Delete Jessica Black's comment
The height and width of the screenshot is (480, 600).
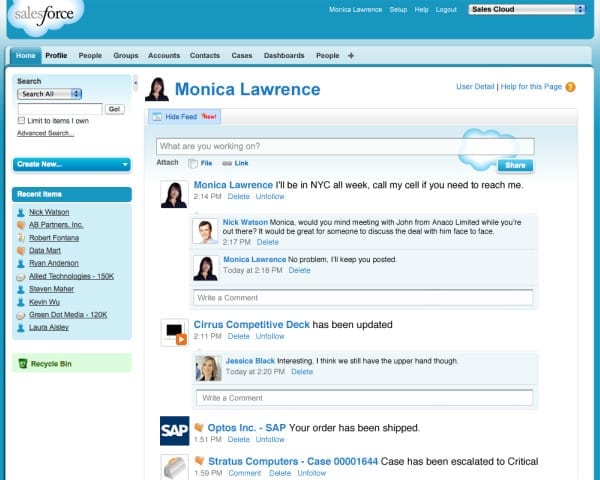coord(302,372)
